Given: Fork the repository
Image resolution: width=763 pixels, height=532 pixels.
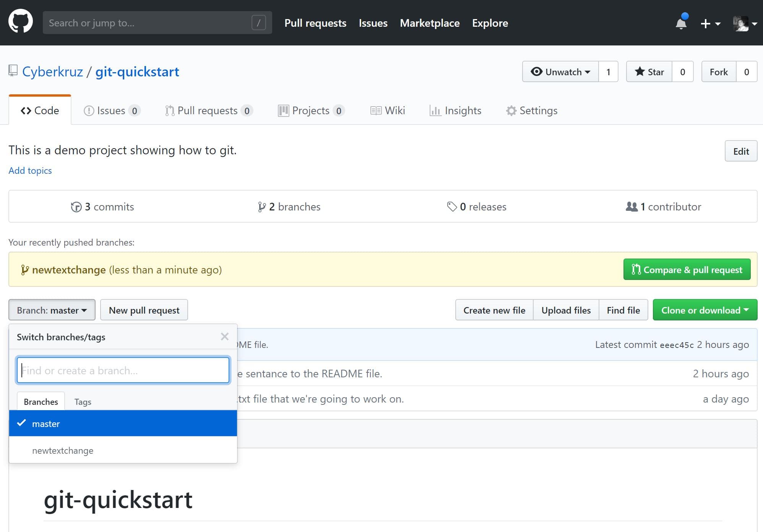Looking at the screenshot, I should click(719, 71).
